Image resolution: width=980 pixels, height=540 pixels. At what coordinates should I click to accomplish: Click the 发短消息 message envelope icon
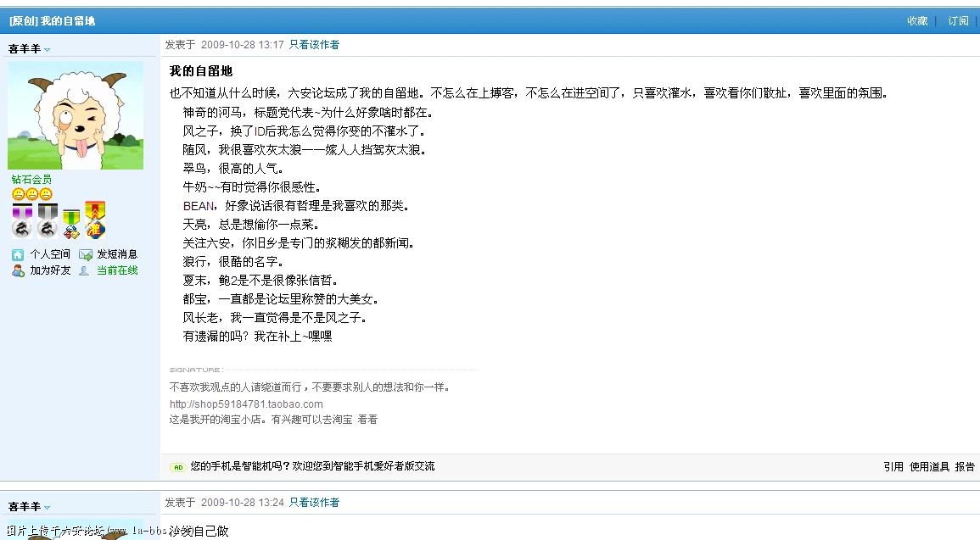[x=86, y=253]
